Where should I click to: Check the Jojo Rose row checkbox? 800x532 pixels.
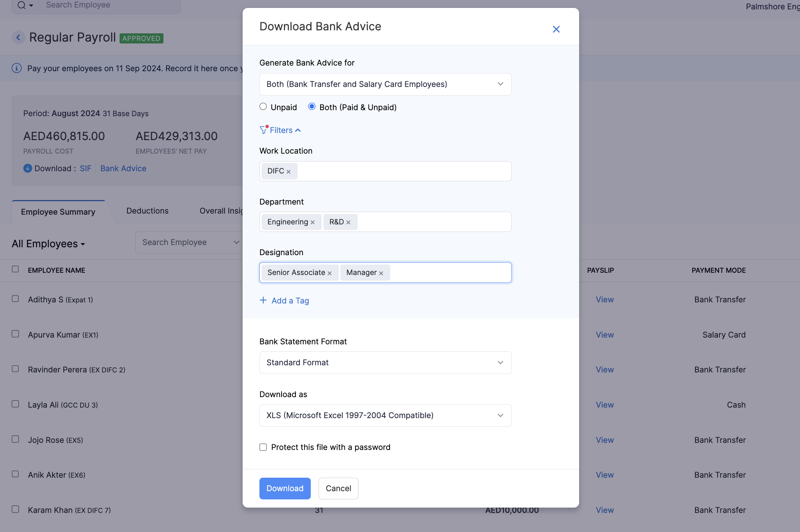click(15, 439)
